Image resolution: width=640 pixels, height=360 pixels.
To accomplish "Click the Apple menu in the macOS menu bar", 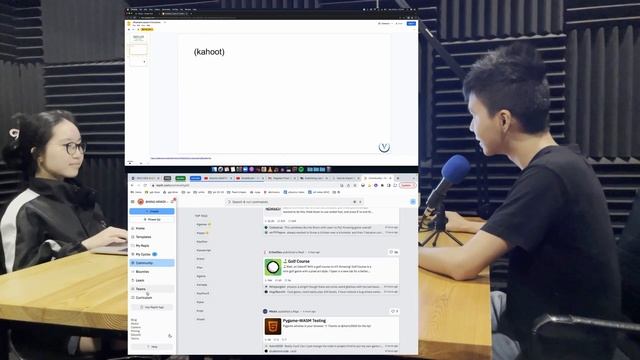I will pyautogui.click(x=128, y=9).
